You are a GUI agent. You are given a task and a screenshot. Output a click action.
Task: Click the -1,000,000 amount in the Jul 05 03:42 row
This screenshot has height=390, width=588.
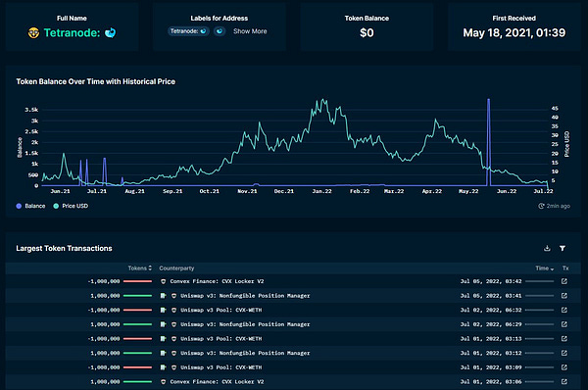[104, 281]
